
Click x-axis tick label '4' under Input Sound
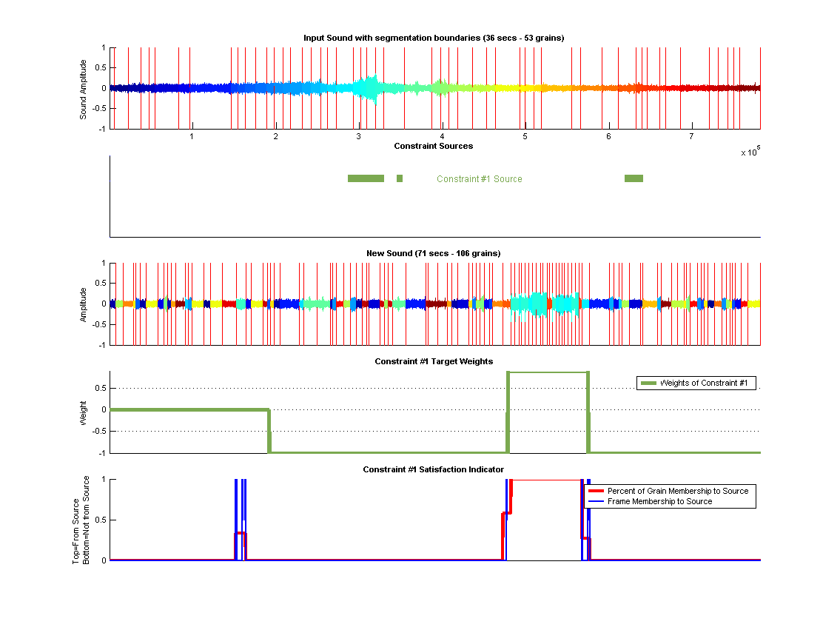[442, 136]
